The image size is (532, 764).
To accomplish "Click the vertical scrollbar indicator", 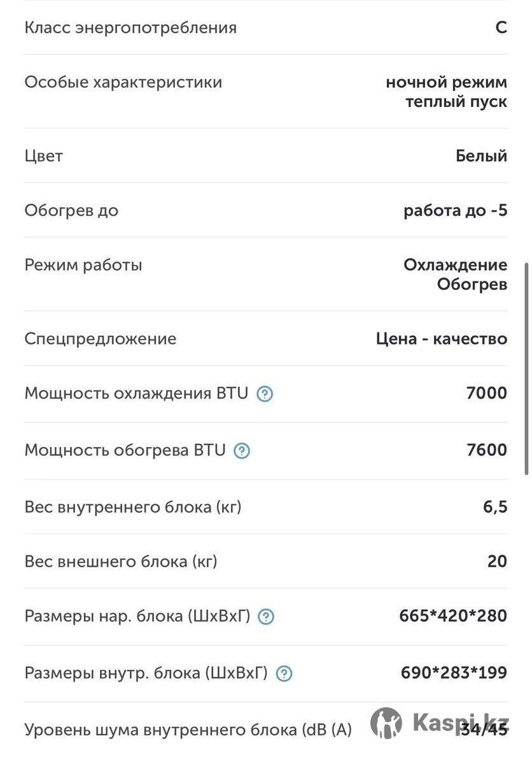I will click(x=526, y=368).
